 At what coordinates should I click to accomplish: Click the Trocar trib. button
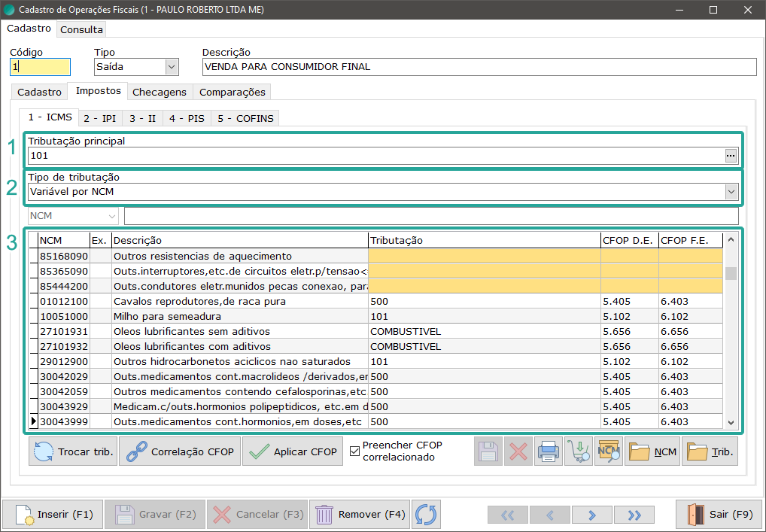(73, 451)
